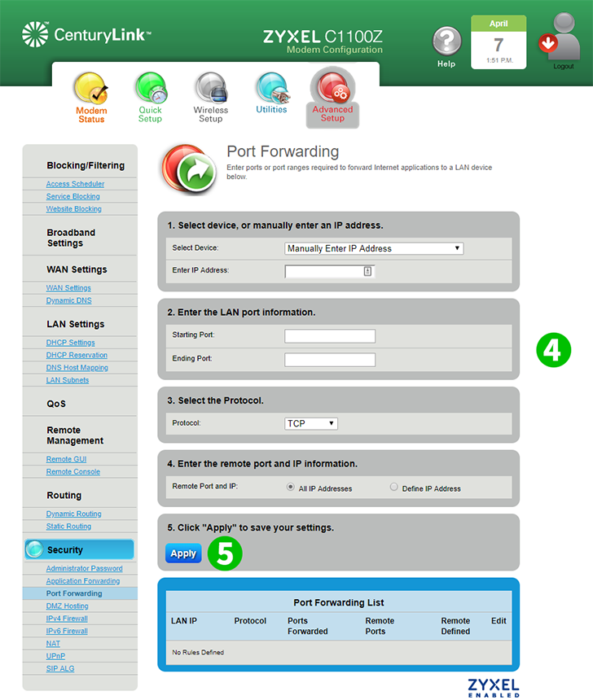This screenshot has width=593, height=700.
Task: Select the Routing section header
Action: (x=64, y=495)
